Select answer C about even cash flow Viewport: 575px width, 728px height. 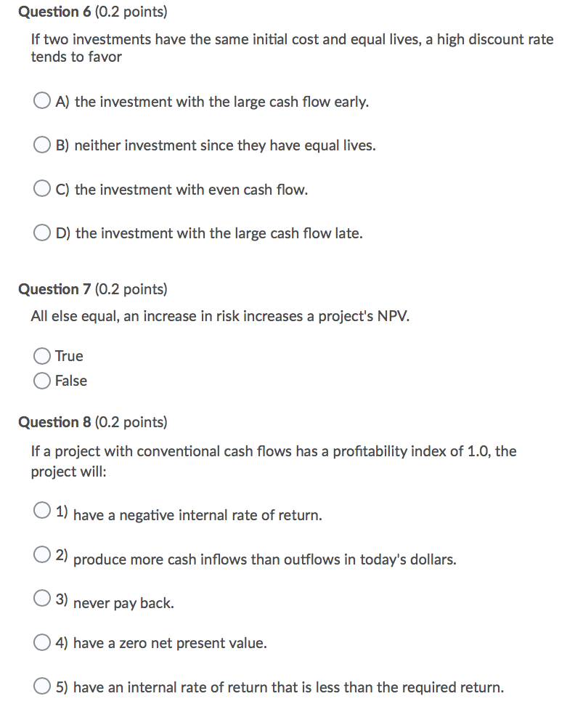tap(41, 189)
